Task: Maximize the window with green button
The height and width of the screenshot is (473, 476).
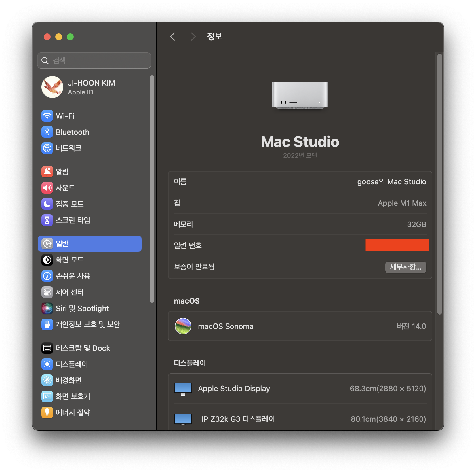Action: click(x=70, y=37)
